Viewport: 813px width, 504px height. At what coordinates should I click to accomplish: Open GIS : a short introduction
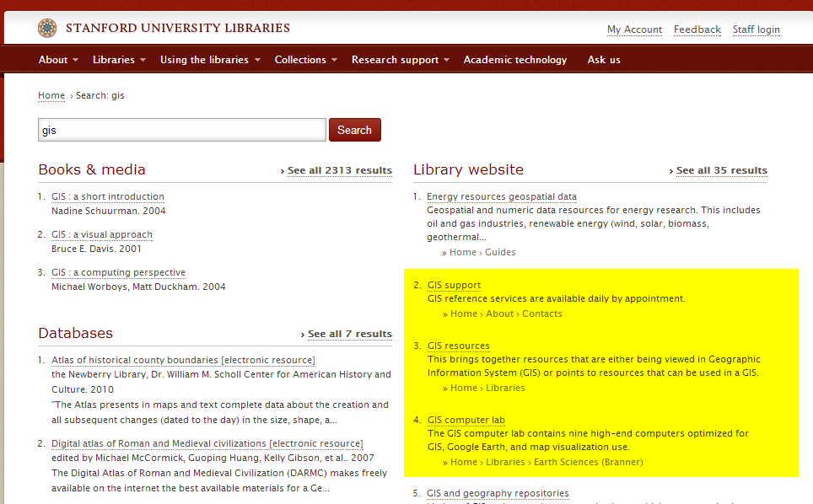pyautogui.click(x=108, y=197)
